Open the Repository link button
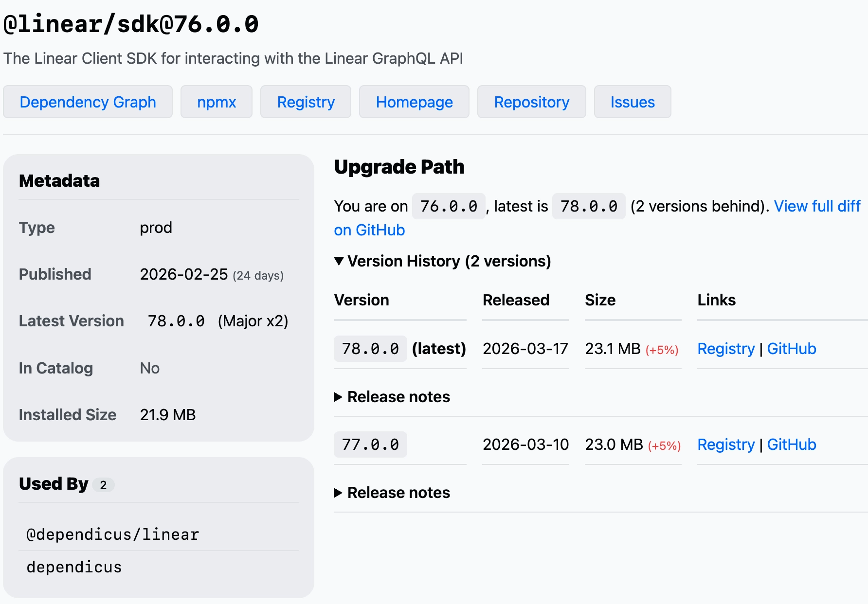The image size is (868, 604). pos(531,102)
